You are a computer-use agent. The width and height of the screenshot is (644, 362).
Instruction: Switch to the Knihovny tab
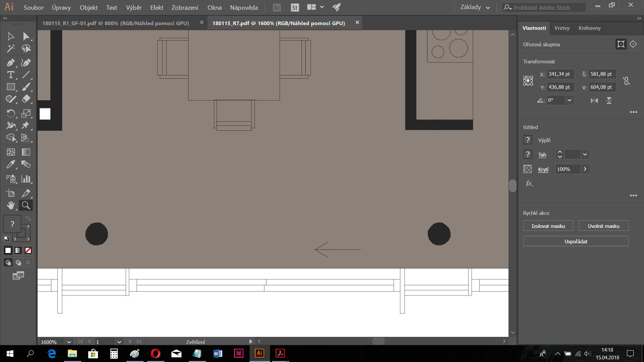589,28
